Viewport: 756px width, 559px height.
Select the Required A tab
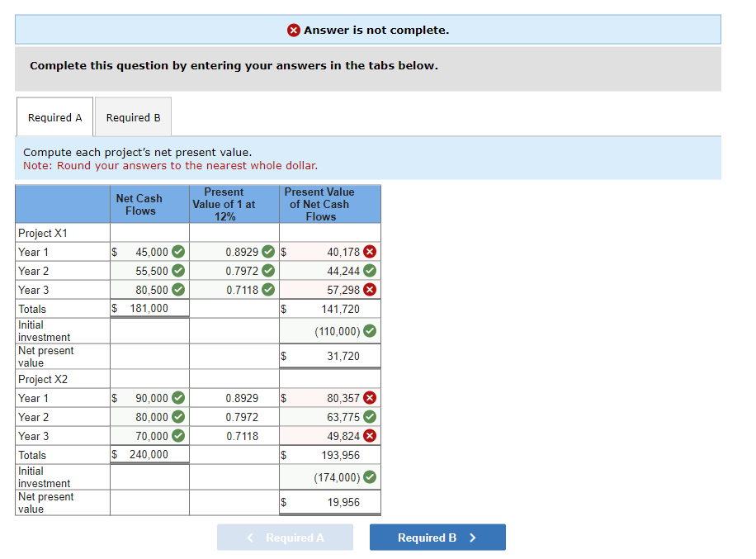[x=55, y=117]
